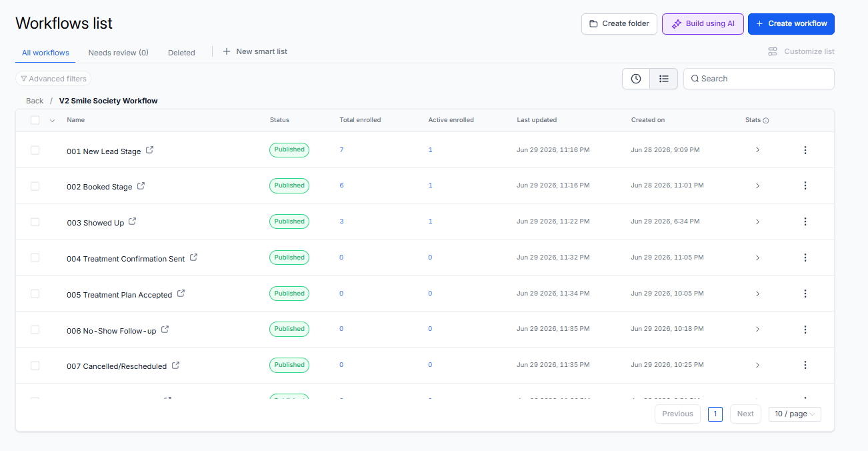Click the Total enrolled column header
Screen dimensions: 868x451
point(360,120)
